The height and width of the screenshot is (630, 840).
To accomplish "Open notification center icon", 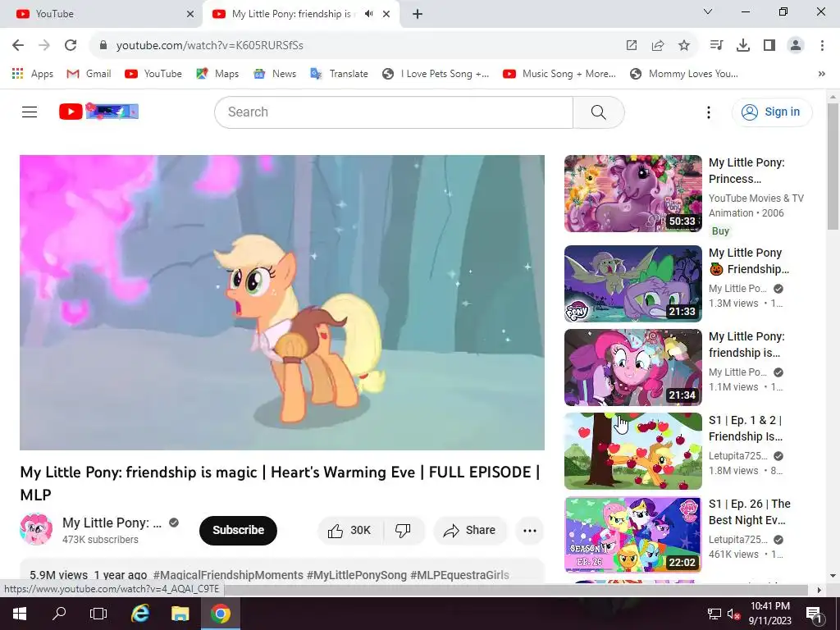I will coord(814,614).
